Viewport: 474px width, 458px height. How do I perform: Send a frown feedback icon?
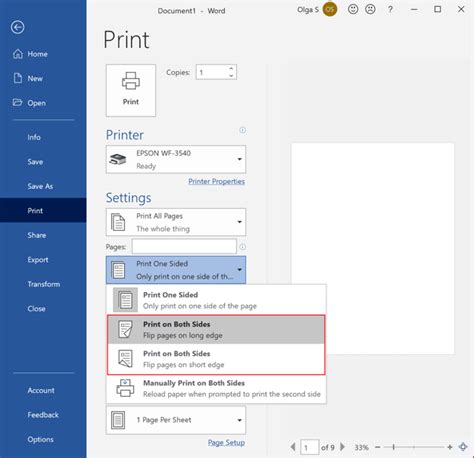(370, 9)
